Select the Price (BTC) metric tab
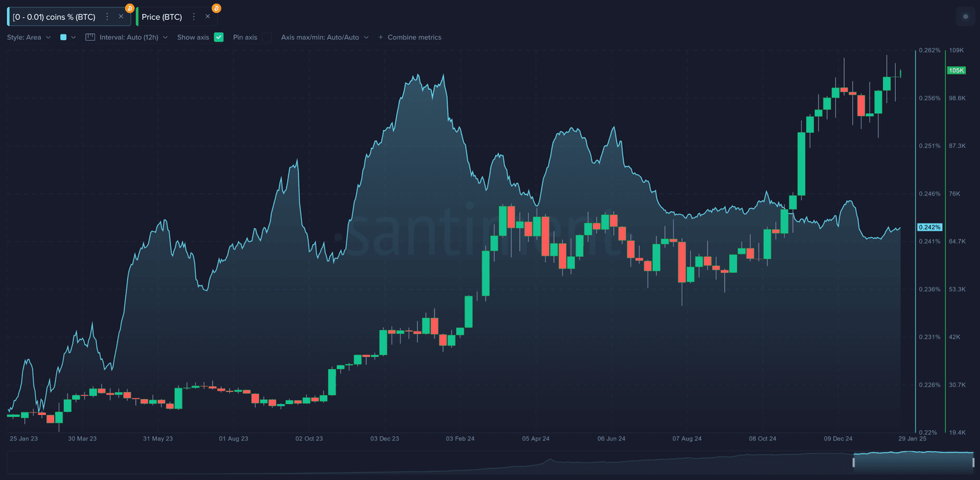The height and width of the screenshot is (480, 980). 162,17
